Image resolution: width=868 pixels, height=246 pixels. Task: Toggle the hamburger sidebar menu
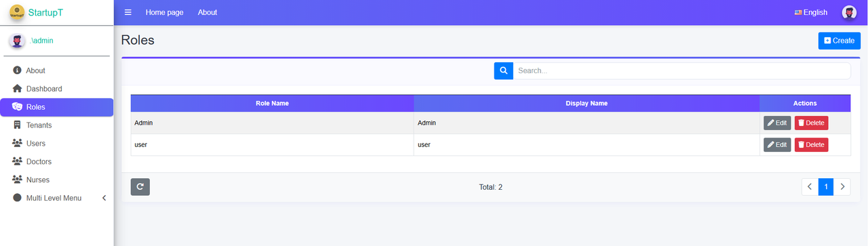point(128,12)
